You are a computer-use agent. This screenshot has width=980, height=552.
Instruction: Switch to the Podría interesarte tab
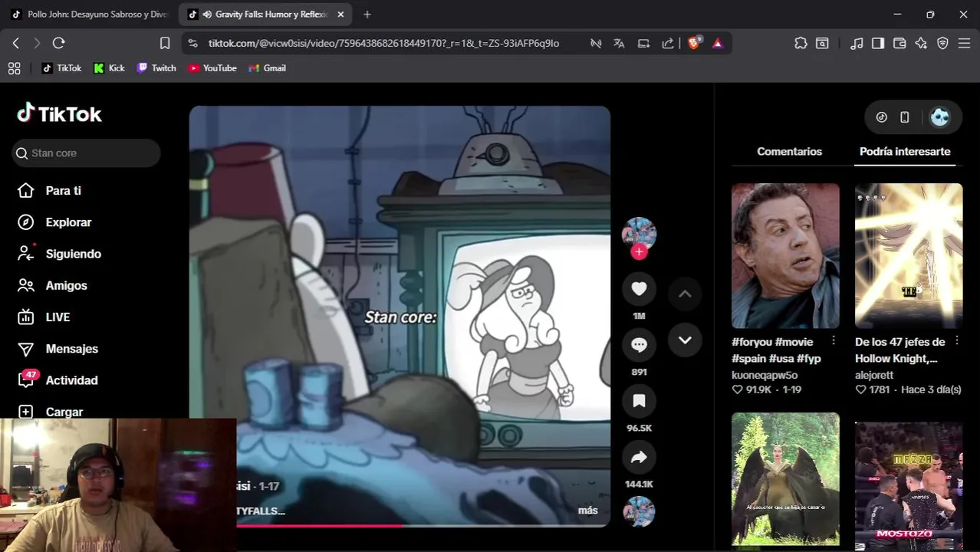click(x=905, y=152)
